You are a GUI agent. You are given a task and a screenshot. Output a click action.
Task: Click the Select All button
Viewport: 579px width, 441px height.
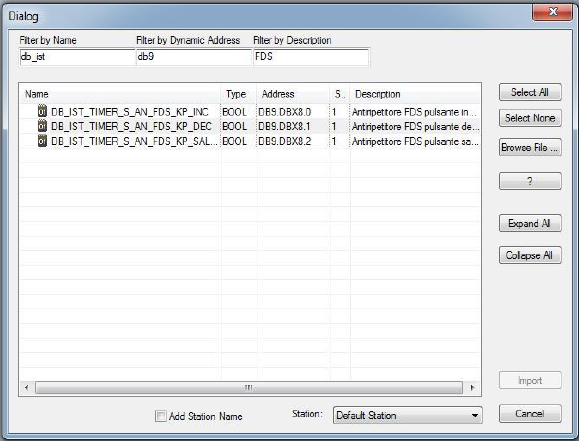point(530,92)
